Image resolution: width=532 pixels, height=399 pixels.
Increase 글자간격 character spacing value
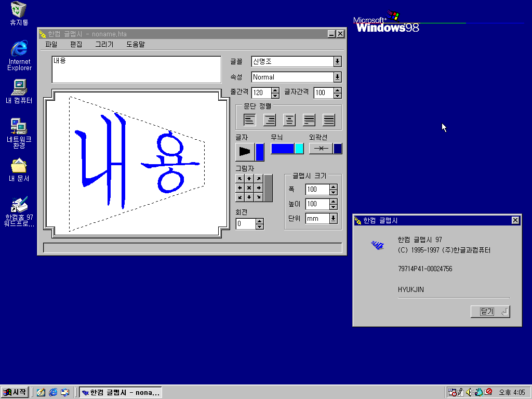337,90
